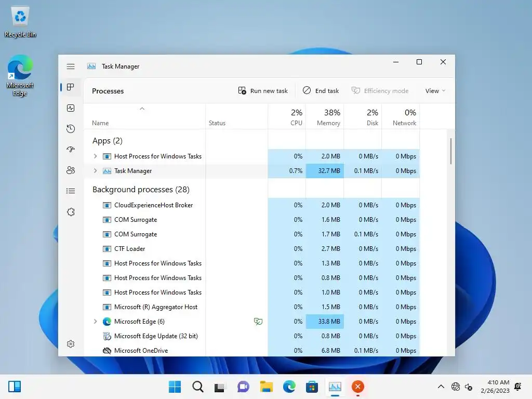The width and height of the screenshot is (532, 399).
Task: Click the End task button
Action: tap(321, 91)
